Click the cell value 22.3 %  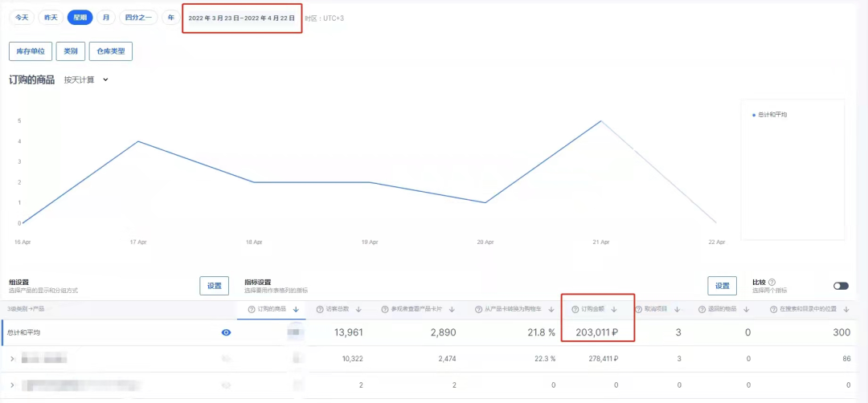click(x=543, y=359)
